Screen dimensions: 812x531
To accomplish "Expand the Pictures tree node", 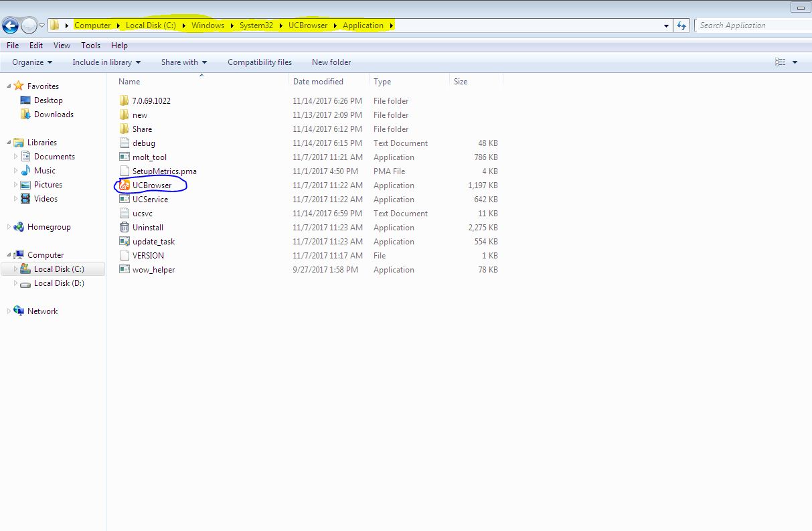I will click(x=16, y=184).
